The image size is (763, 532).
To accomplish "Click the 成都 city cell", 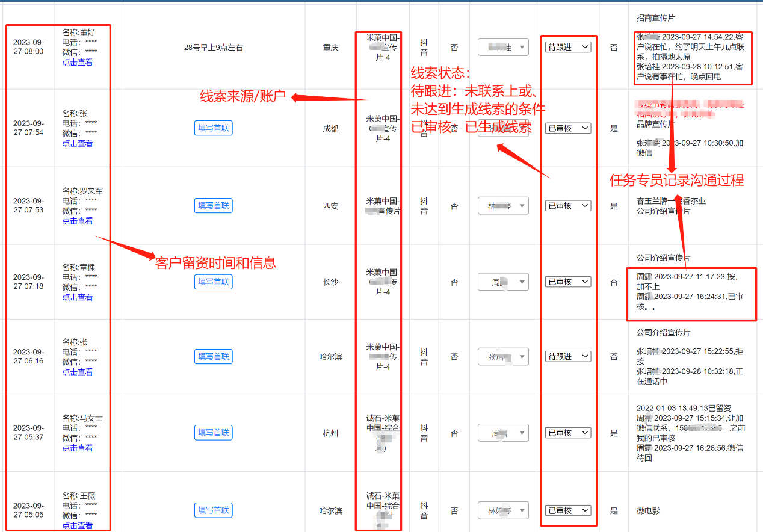I will (330, 128).
